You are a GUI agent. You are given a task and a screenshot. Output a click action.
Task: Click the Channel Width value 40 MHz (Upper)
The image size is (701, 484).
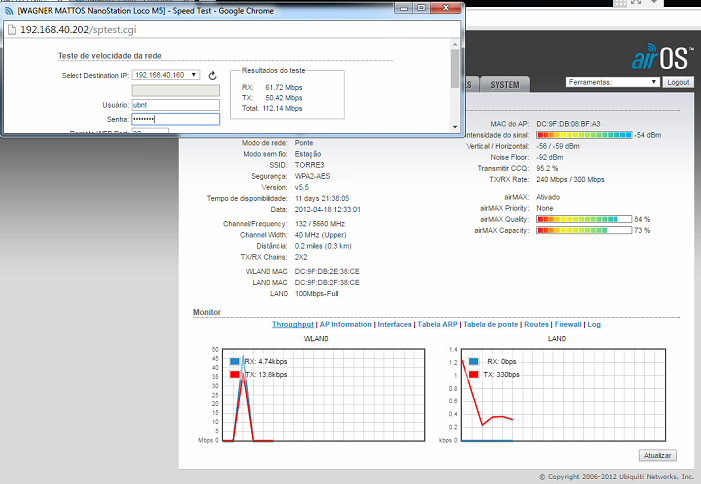(x=321, y=235)
